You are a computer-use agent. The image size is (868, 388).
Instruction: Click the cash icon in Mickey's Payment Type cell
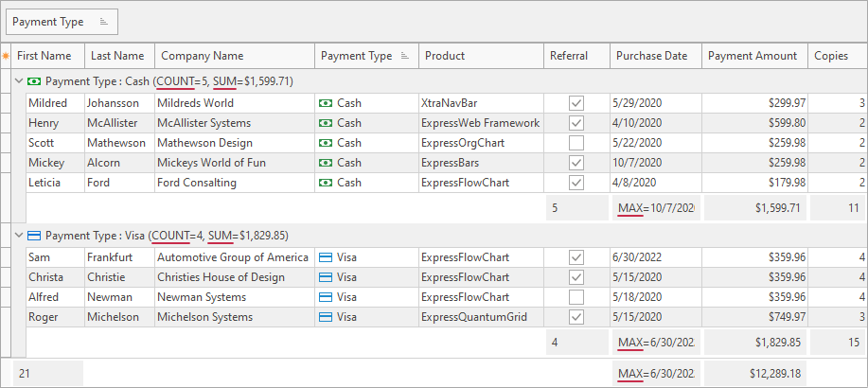pyautogui.click(x=326, y=163)
